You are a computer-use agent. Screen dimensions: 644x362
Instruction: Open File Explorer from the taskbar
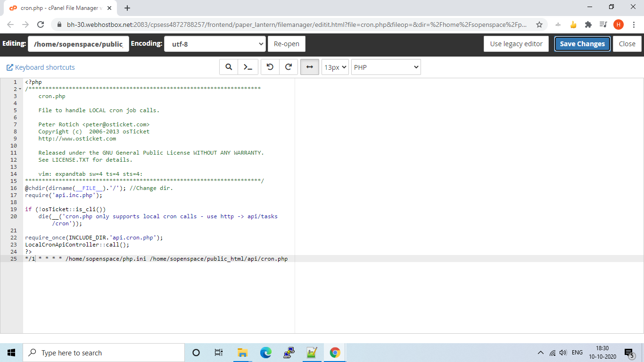(x=242, y=353)
